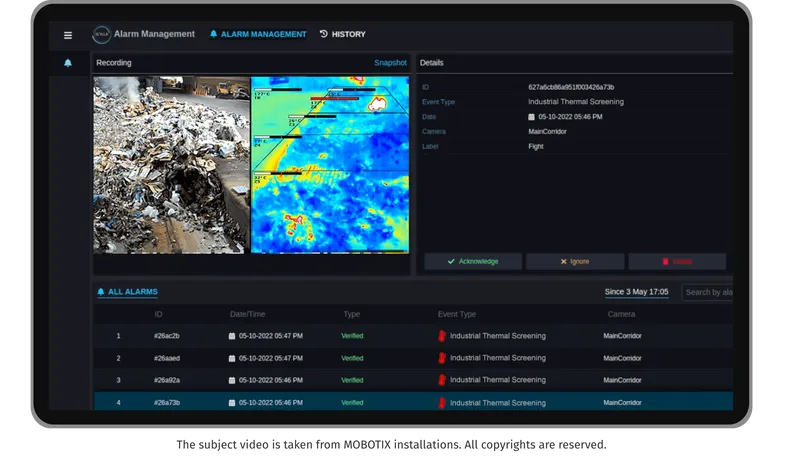Click the Camera column header
Viewport: 812px width, 462px height.
point(621,314)
